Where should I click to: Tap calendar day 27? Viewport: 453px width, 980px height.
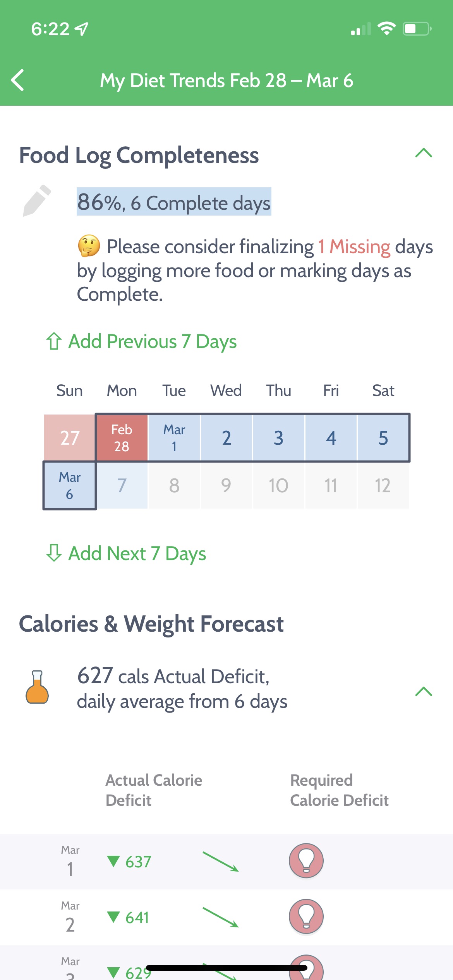pos(70,438)
